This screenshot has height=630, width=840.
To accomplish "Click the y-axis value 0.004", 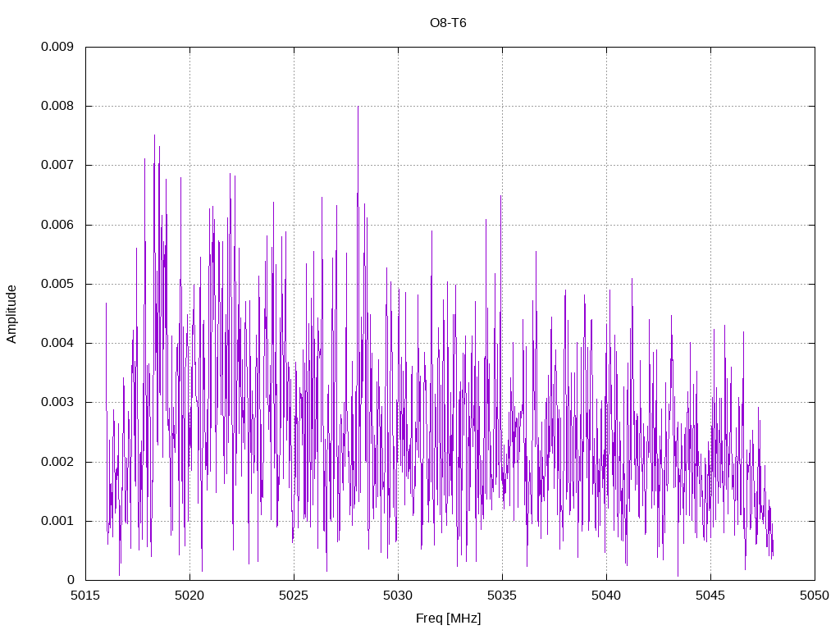I will coord(57,343).
